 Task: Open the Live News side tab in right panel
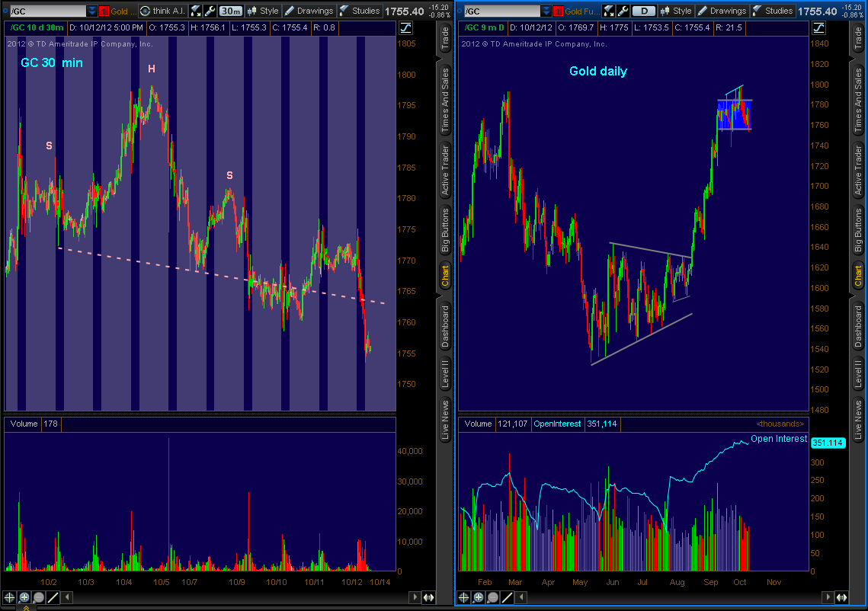[x=858, y=419]
